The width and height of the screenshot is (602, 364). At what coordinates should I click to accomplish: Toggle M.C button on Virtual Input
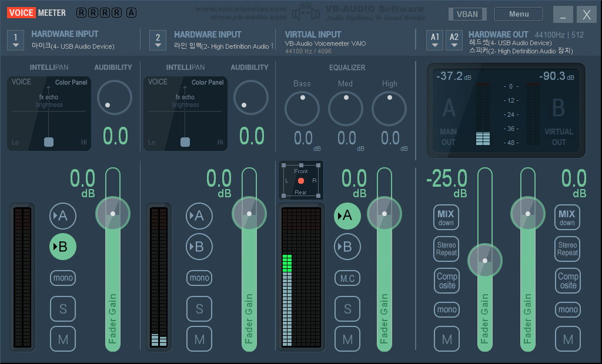tap(347, 278)
